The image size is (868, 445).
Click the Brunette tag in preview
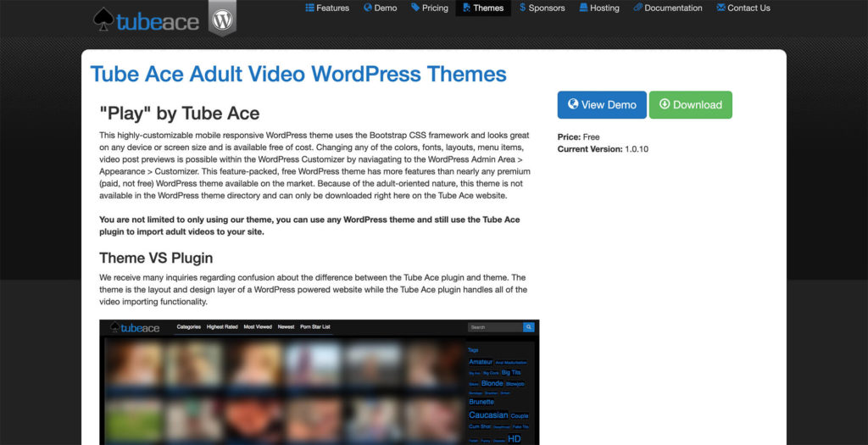pos(481,402)
